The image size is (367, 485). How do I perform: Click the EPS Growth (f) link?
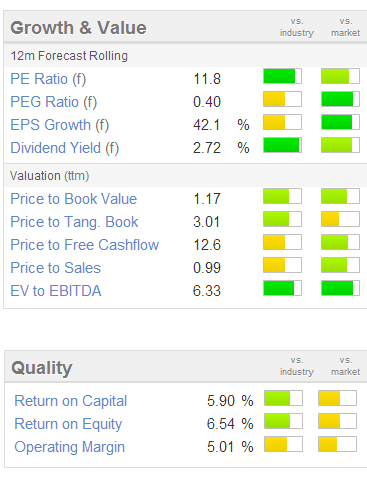point(59,125)
